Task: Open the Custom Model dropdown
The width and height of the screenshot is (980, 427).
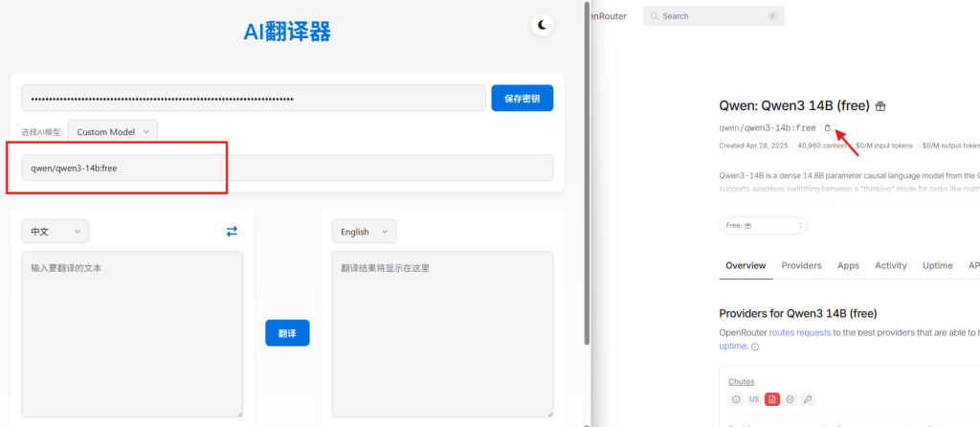Action: [x=113, y=132]
